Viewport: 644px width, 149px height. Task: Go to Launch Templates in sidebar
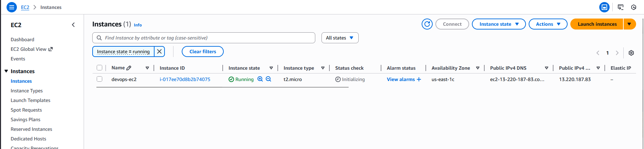(x=30, y=100)
